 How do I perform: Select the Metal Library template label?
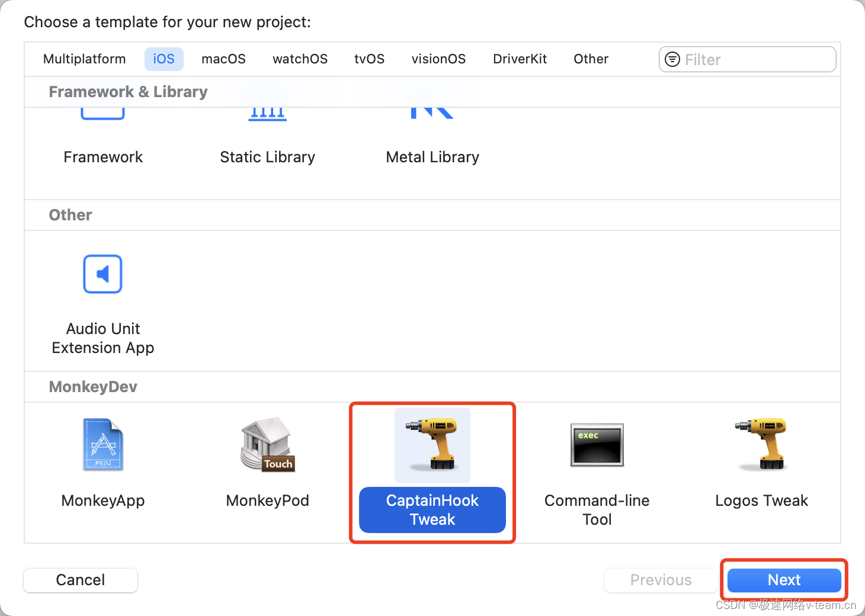(x=432, y=157)
